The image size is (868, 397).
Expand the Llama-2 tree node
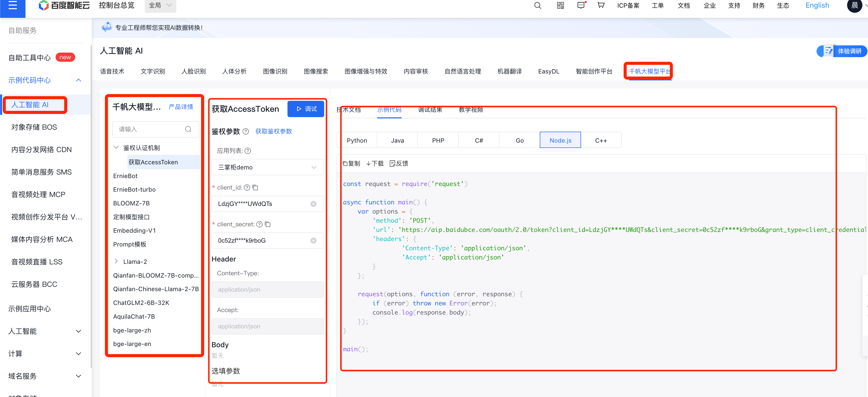[116, 262]
